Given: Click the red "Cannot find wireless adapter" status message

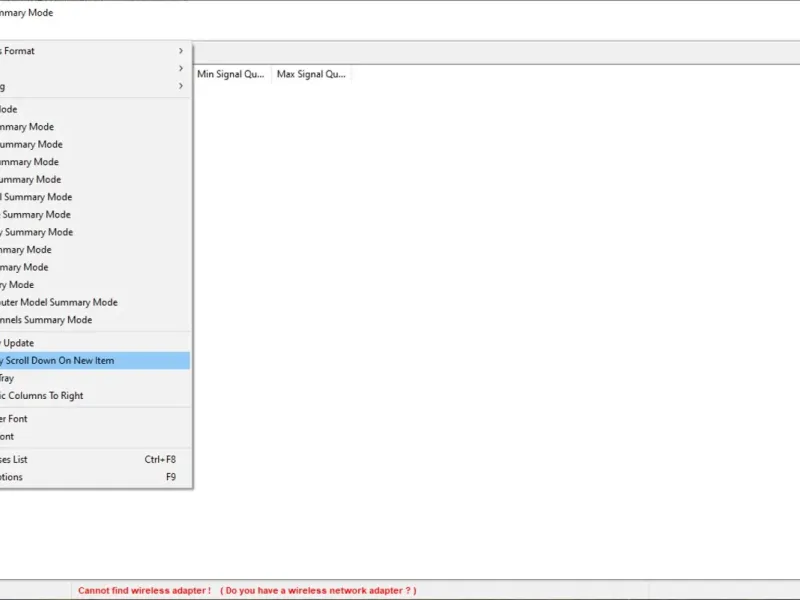Looking at the screenshot, I should (x=247, y=591).
